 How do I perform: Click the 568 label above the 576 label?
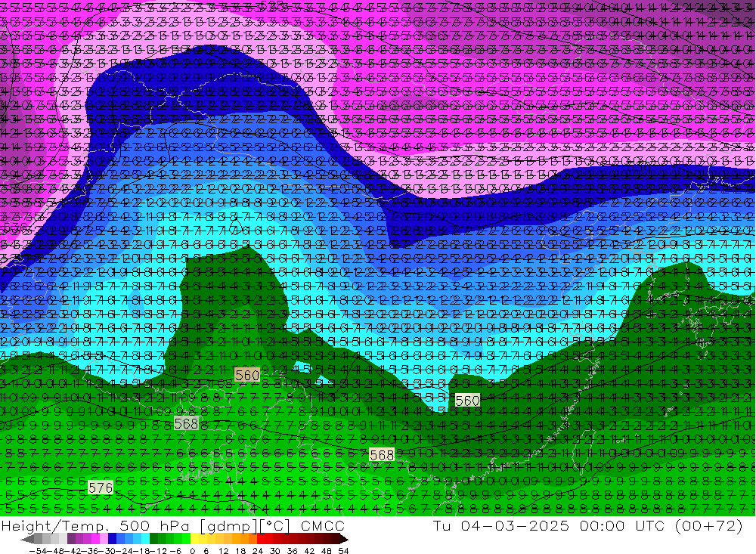(x=186, y=423)
